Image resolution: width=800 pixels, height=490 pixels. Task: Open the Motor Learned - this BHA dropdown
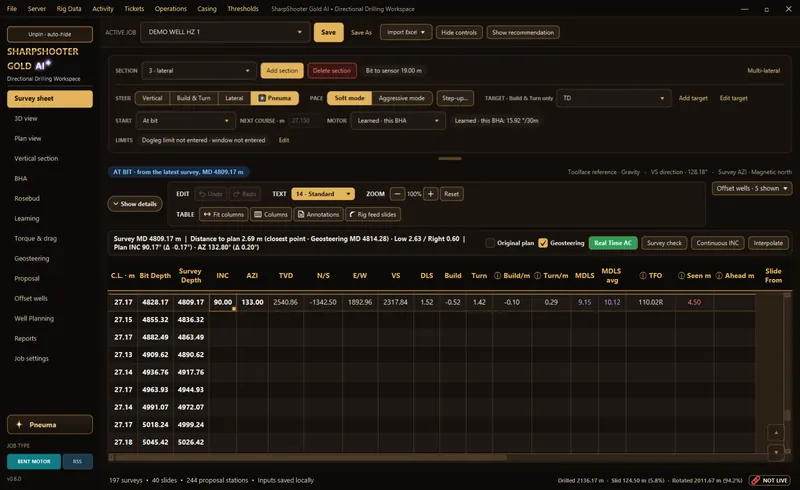point(397,120)
